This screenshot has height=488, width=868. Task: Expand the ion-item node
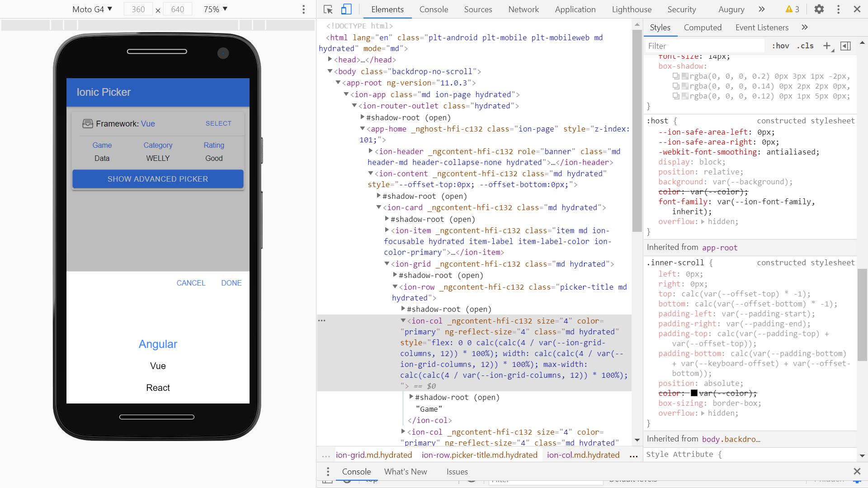pyautogui.click(x=387, y=230)
